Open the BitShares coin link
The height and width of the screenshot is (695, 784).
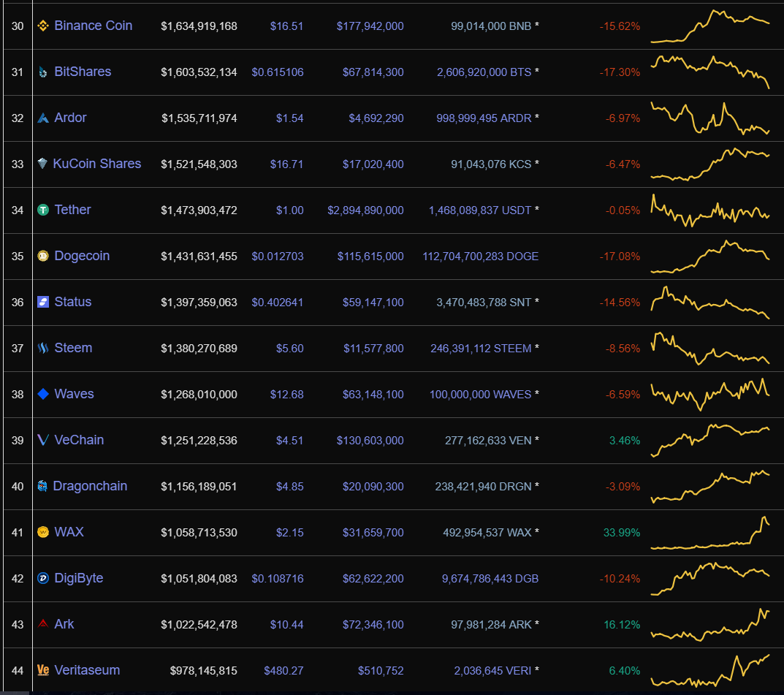click(83, 72)
